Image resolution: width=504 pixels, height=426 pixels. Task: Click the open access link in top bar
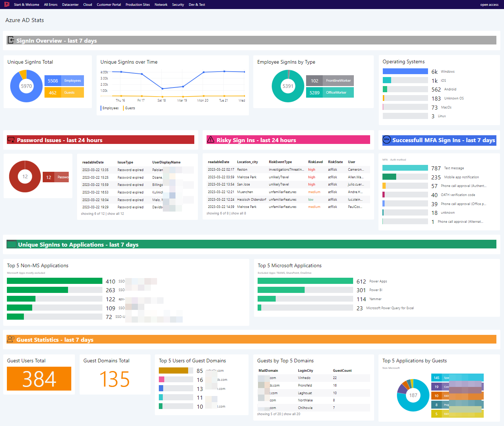[489, 4]
